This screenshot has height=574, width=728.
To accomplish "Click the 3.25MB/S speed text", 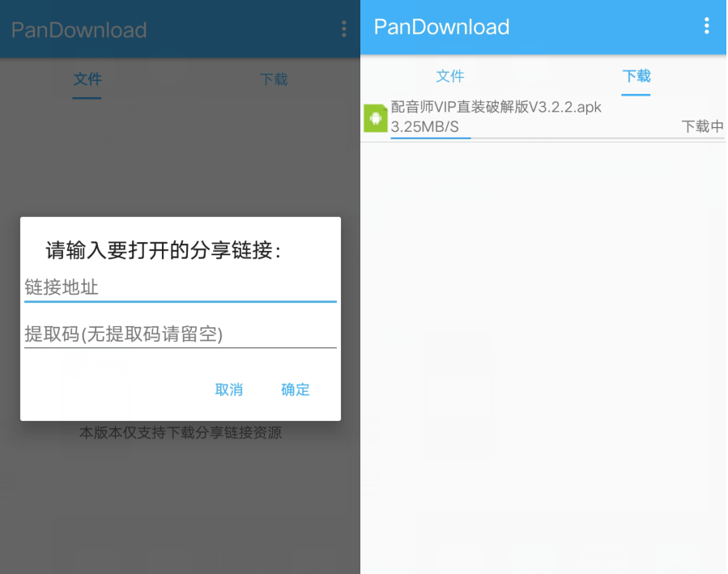I will [424, 126].
